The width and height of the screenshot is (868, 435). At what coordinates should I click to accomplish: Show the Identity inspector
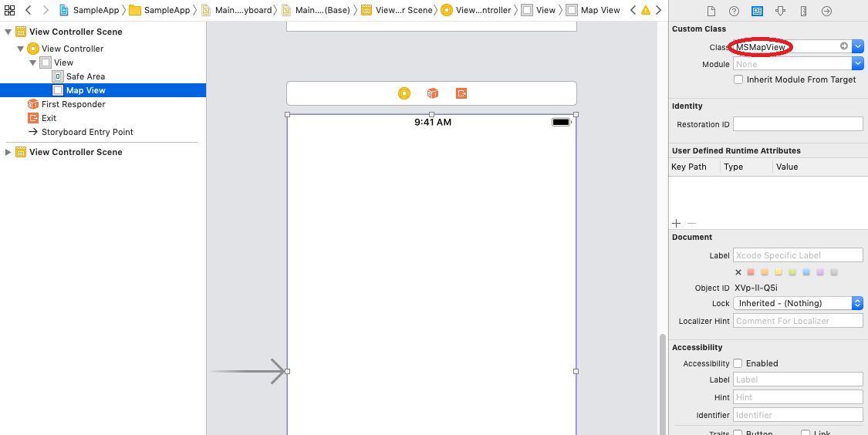758,11
